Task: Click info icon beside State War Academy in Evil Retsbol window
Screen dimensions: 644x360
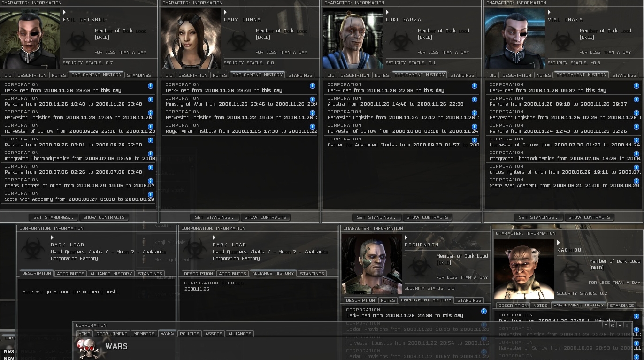Action: click(151, 195)
